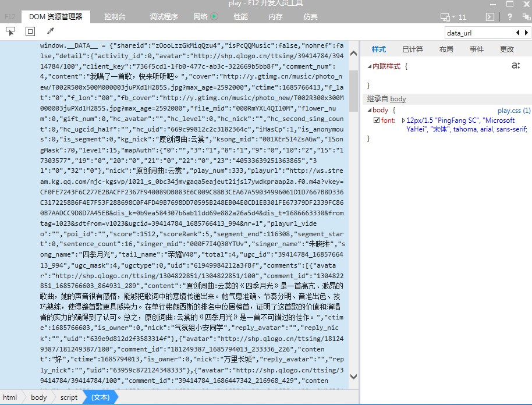The width and height of the screenshot is (532, 405).
Task: Open the play.css (1) source link
Action: pos(513,110)
